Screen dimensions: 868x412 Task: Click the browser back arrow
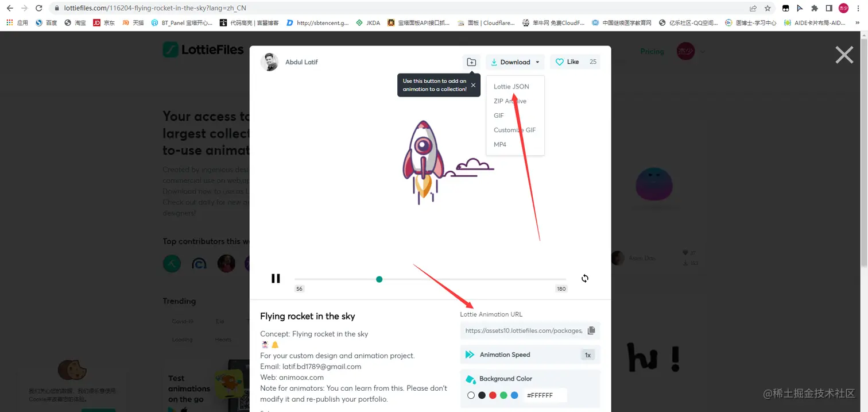[10, 8]
